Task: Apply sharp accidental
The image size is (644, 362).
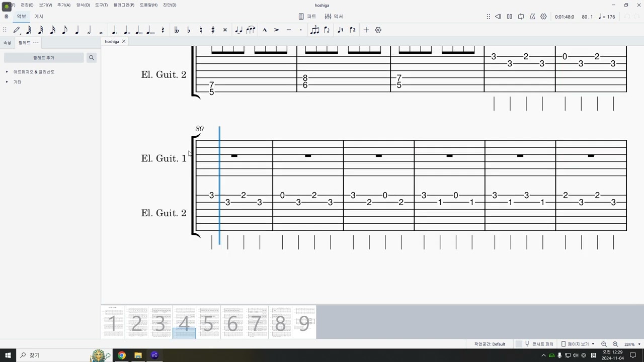Action: point(213,30)
